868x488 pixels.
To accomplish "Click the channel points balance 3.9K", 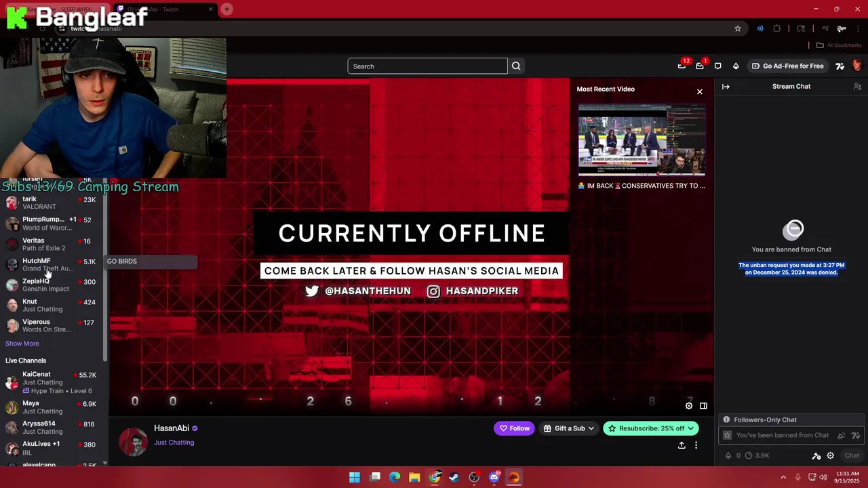I will point(757,455).
